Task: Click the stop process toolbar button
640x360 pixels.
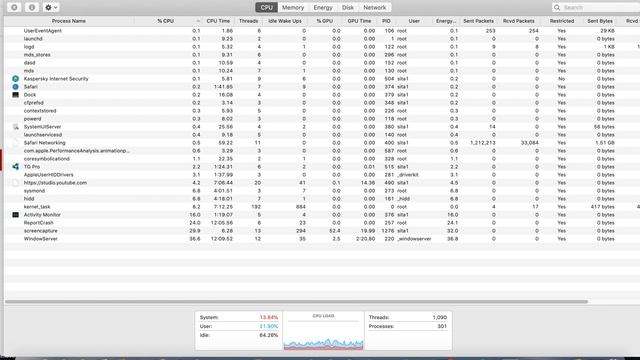Action: click(x=14, y=7)
